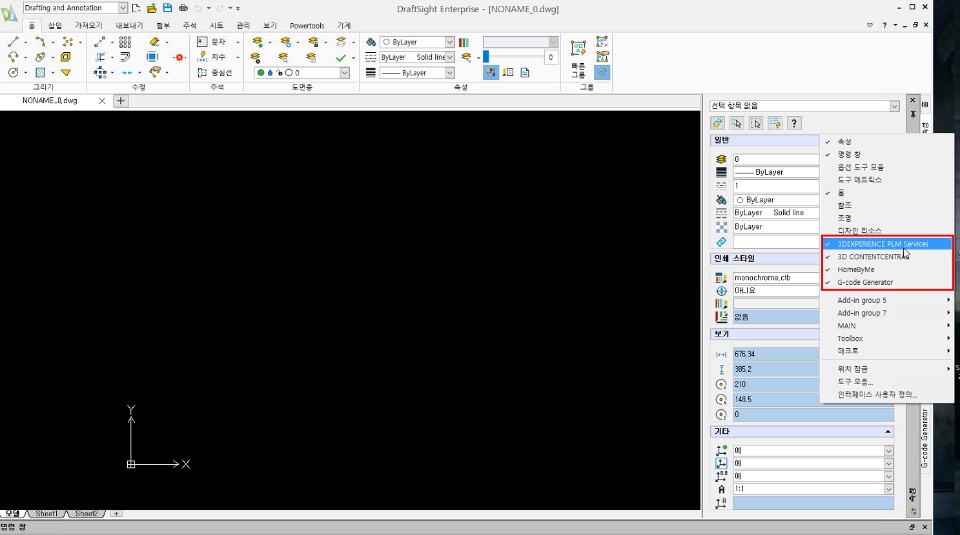Image resolution: width=960 pixels, height=535 pixels.
Task: Insert text with the 문자 tool
Action: [212, 42]
